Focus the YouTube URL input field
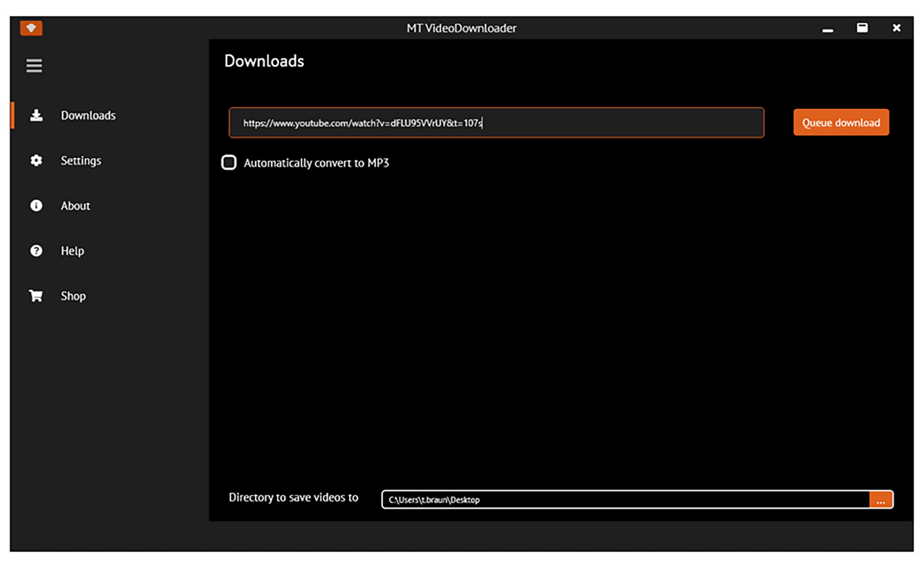924x568 pixels. pos(497,123)
